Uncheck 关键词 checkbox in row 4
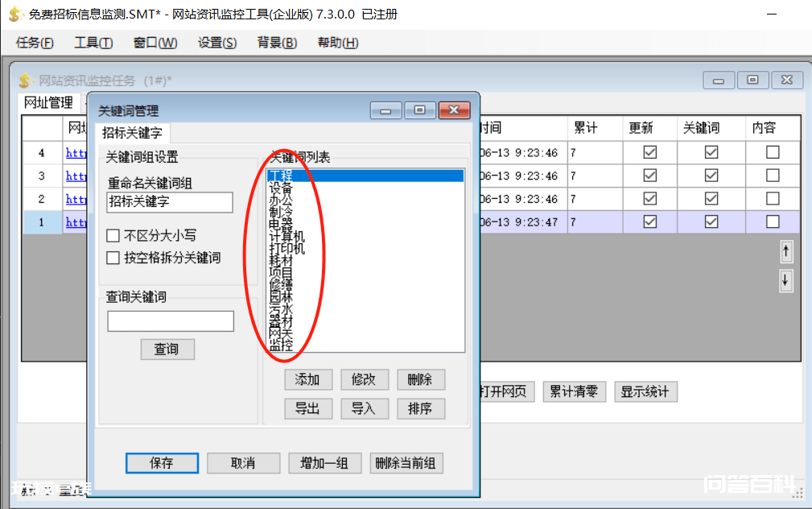This screenshot has width=812, height=509. click(711, 152)
